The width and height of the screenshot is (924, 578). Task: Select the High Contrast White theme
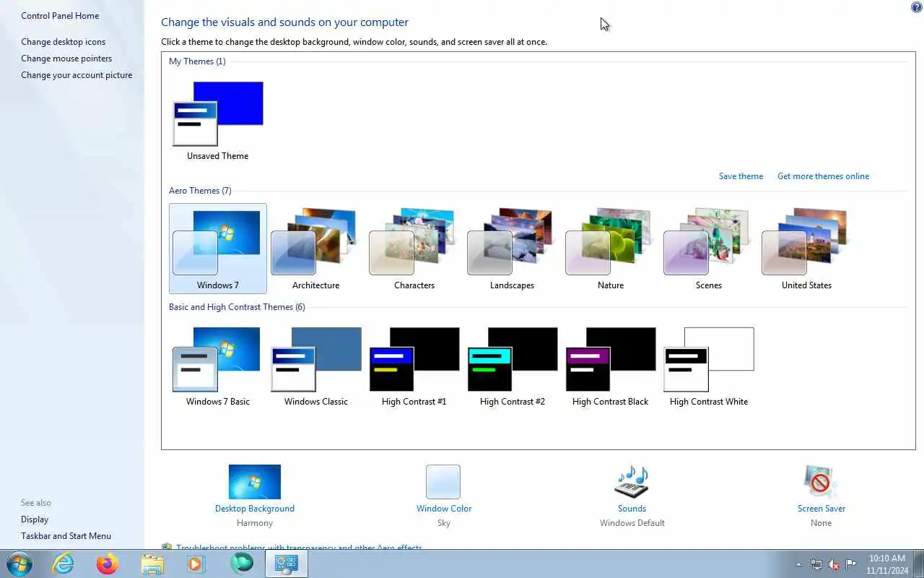coord(708,366)
